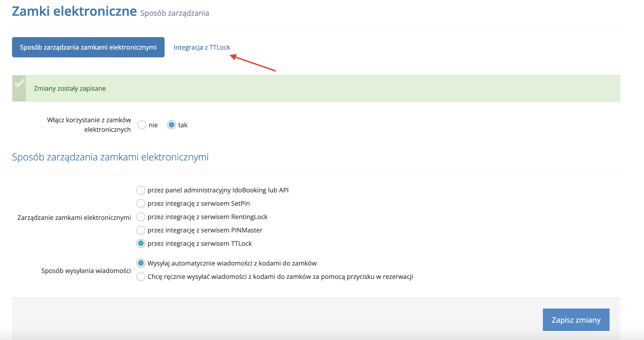
Task: Click the 'Sposób wysyłania wiadomości' field label
Action: tap(86, 271)
